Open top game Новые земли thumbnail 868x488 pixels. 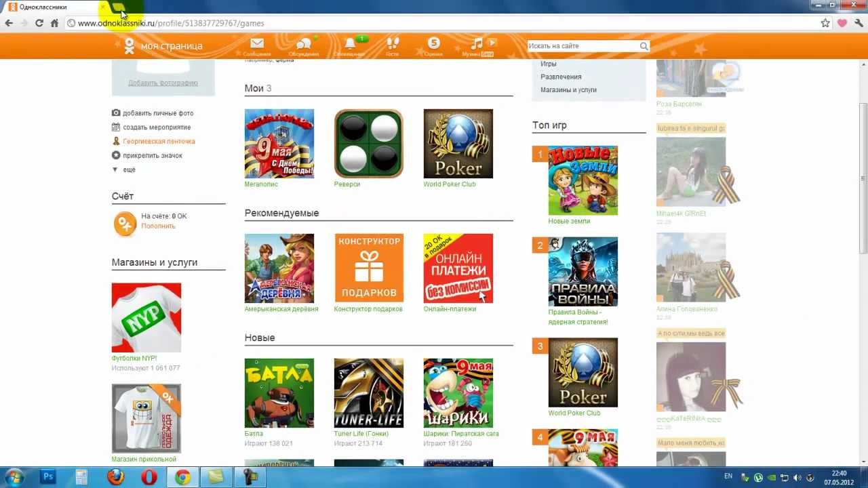pos(583,180)
